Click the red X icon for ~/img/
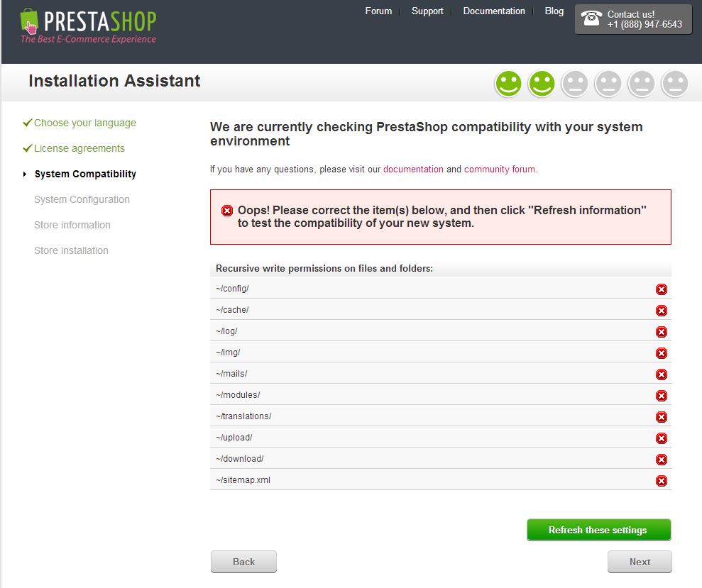This screenshot has width=702, height=588. coord(662,353)
